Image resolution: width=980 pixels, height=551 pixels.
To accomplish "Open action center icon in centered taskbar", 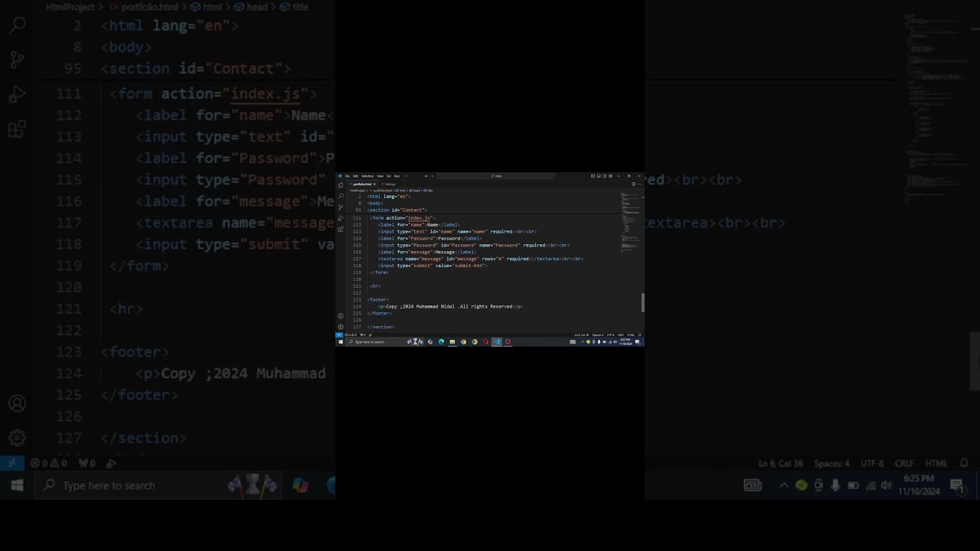I will tap(638, 342).
